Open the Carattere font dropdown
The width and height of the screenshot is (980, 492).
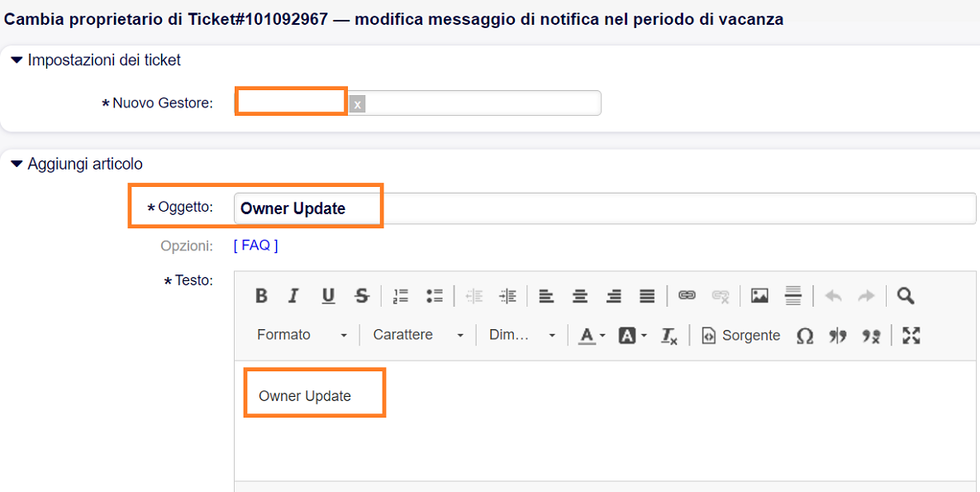tap(418, 335)
